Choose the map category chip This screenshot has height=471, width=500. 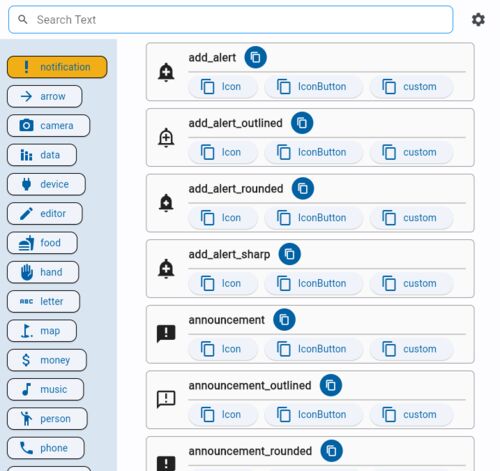[42, 331]
